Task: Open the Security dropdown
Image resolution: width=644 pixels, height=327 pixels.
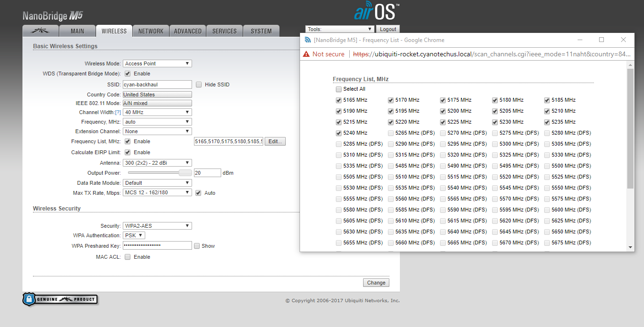Action: (x=157, y=226)
